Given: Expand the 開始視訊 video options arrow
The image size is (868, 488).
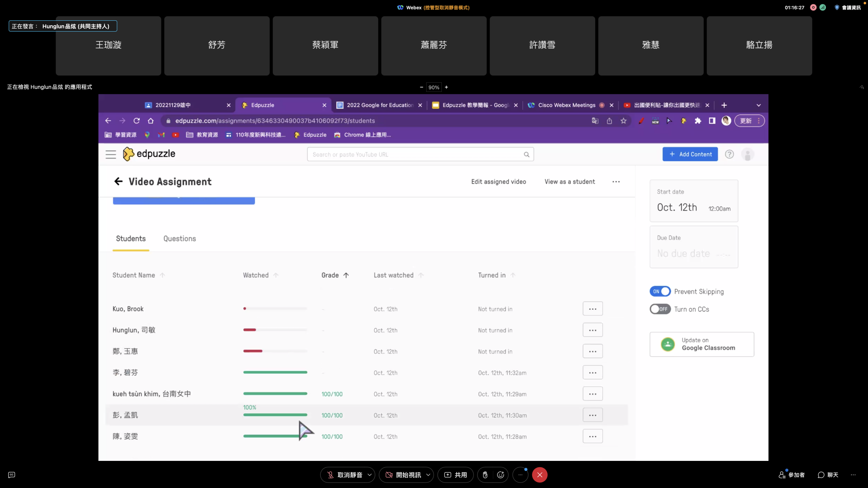Looking at the screenshot, I should click(x=428, y=475).
